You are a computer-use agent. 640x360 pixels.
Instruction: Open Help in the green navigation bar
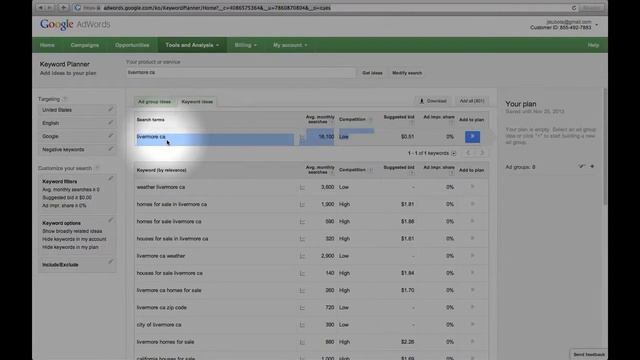[593, 45]
